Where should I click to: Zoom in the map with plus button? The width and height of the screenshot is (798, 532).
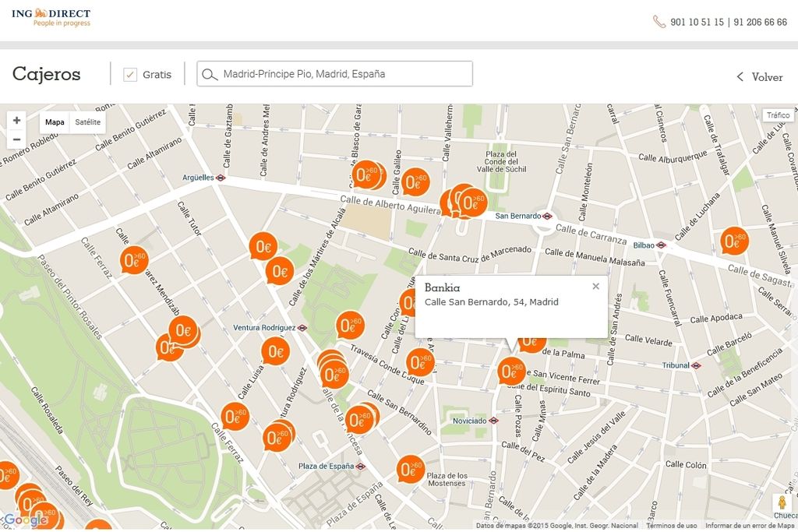click(x=16, y=121)
